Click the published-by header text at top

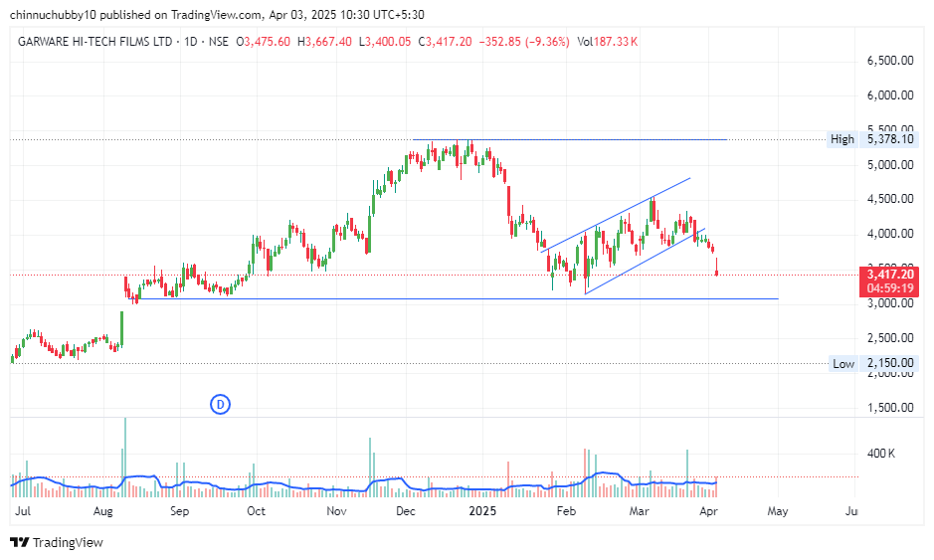coord(218,14)
